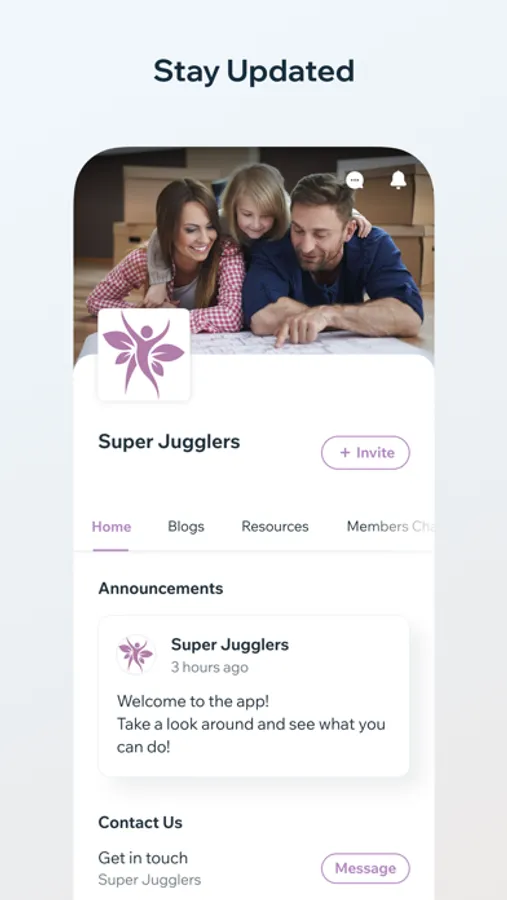Open the Resources tab

coord(275,526)
